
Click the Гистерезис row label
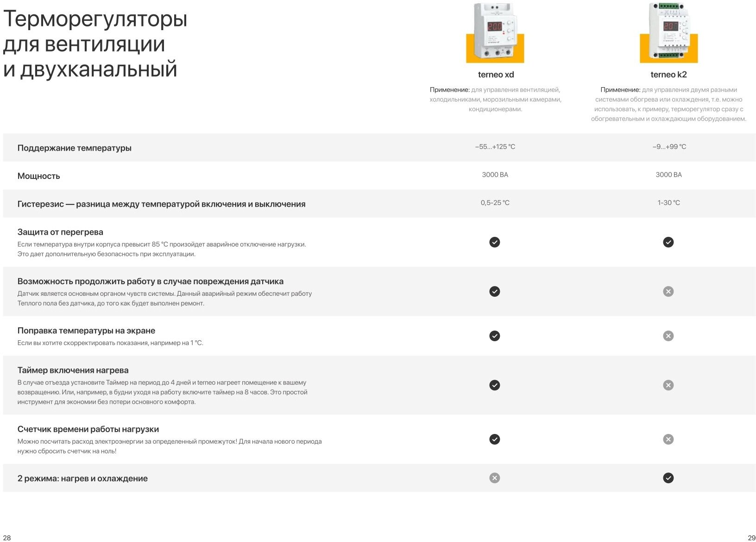pos(161,204)
